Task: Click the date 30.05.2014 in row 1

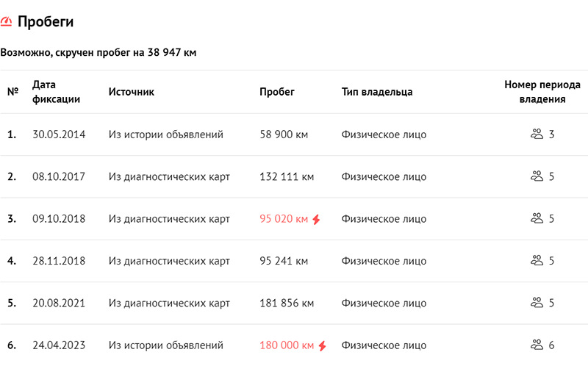Action: 60,134
